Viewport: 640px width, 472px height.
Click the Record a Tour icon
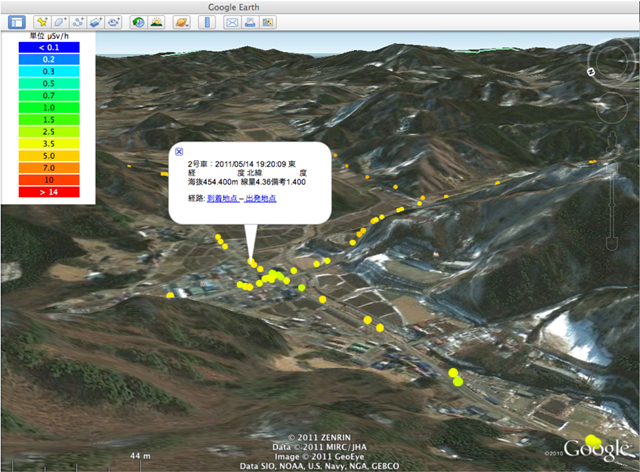(114, 21)
